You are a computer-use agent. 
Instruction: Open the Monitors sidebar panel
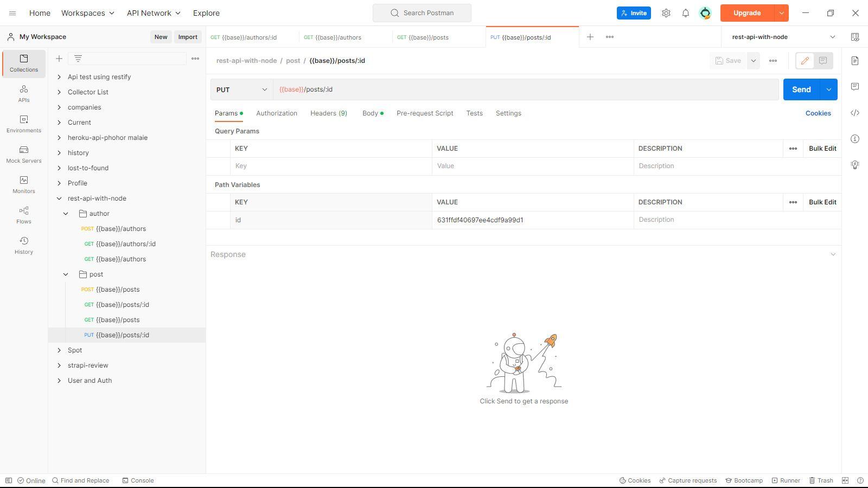24,184
